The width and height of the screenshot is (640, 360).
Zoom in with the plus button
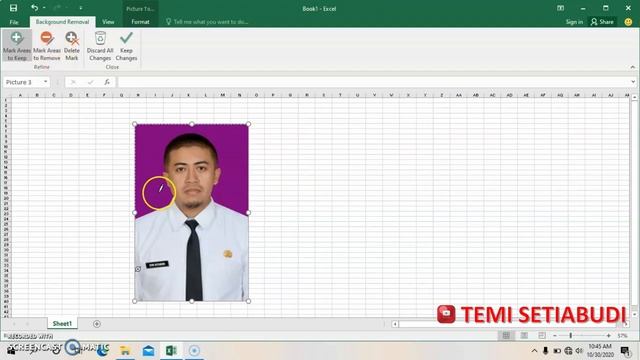[609, 336]
